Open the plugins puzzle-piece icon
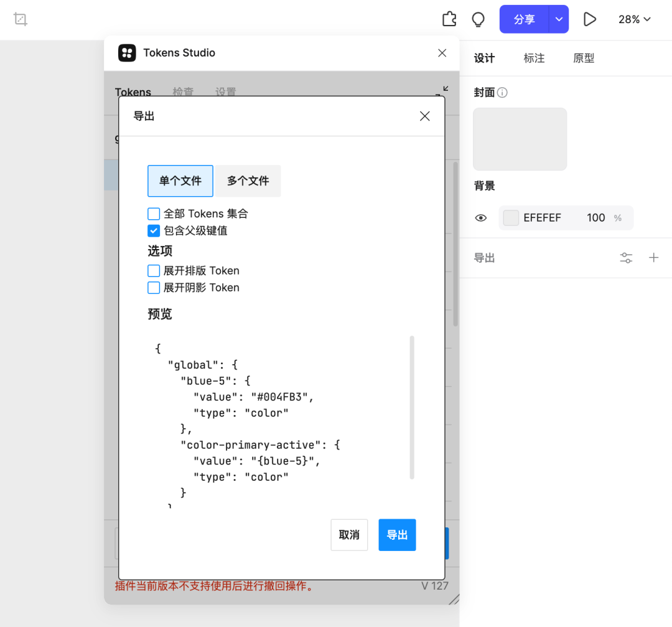672x627 pixels. 449,19
